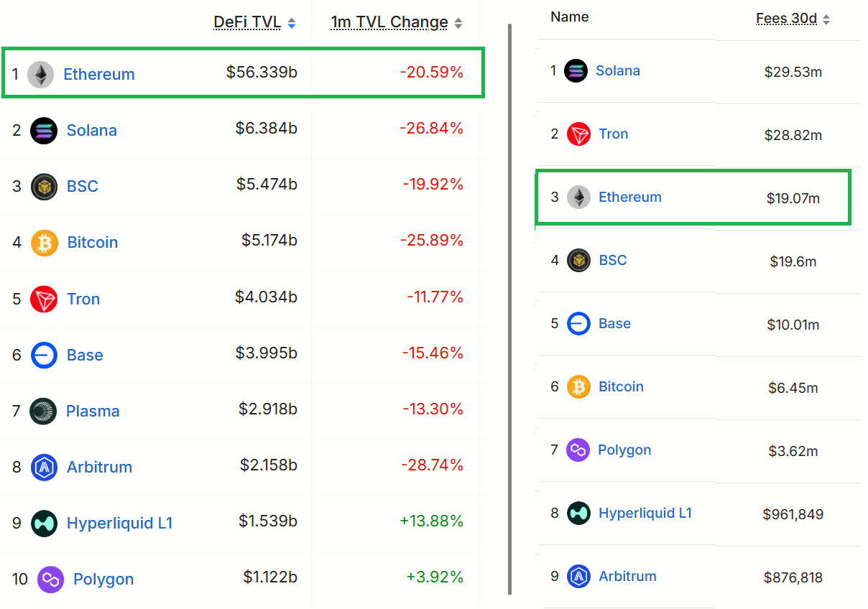The image size is (868, 609).
Task: Click the Solana logo in the TVL ranking
Action: coord(43,130)
